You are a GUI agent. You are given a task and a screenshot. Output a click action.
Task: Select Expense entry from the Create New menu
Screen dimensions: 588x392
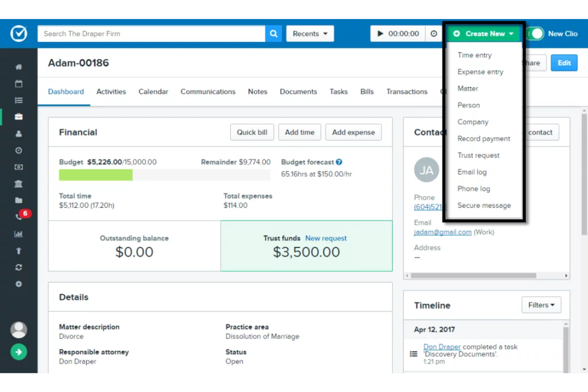pyautogui.click(x=480, y=71)
